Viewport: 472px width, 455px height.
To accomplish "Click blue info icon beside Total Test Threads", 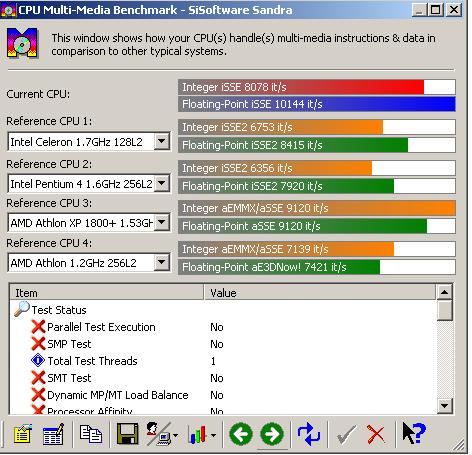I will click(x=38, y=360).
